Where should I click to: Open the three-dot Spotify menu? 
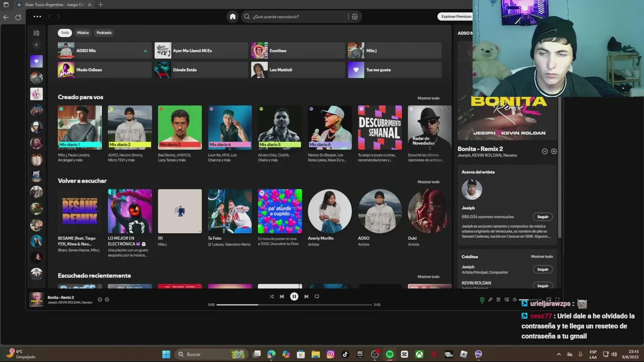(x=37, y=17)
